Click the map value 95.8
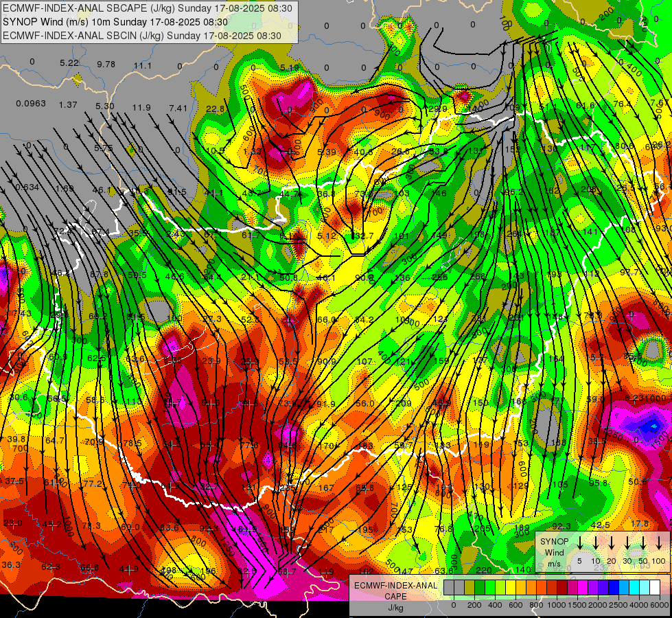Screen dimensions: 672x618 point(598,483)
